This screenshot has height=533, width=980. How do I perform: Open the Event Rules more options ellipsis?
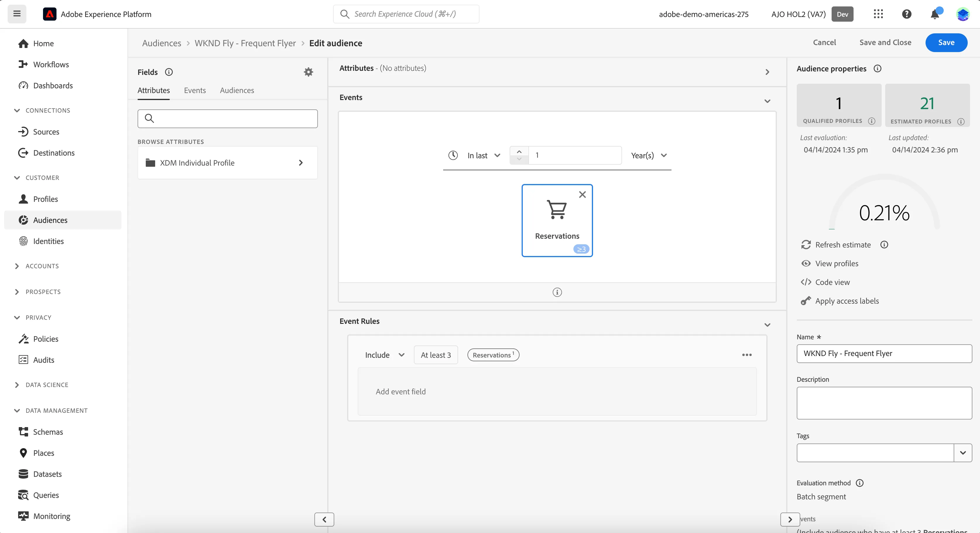point(747,355)
